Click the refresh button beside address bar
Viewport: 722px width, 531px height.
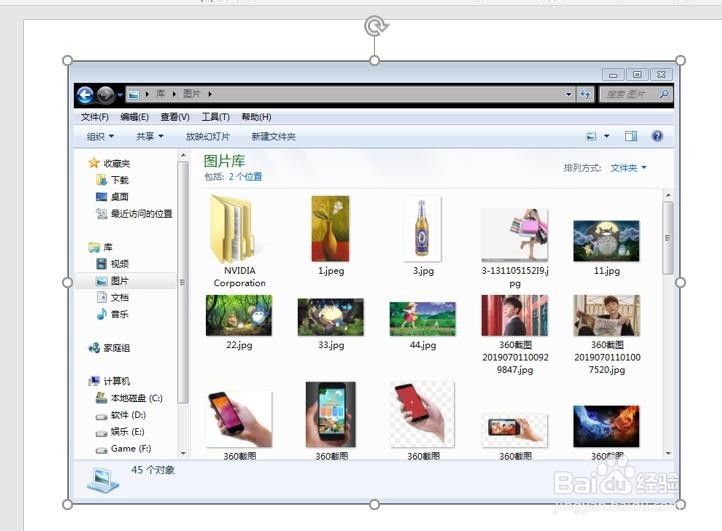[585, 94]
